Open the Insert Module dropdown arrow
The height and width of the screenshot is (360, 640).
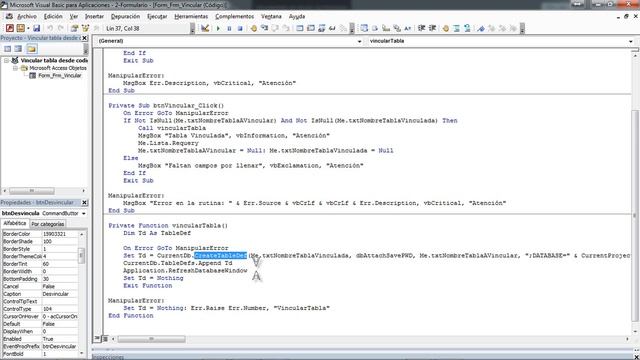pyautogui.click(x=28, y=28)
